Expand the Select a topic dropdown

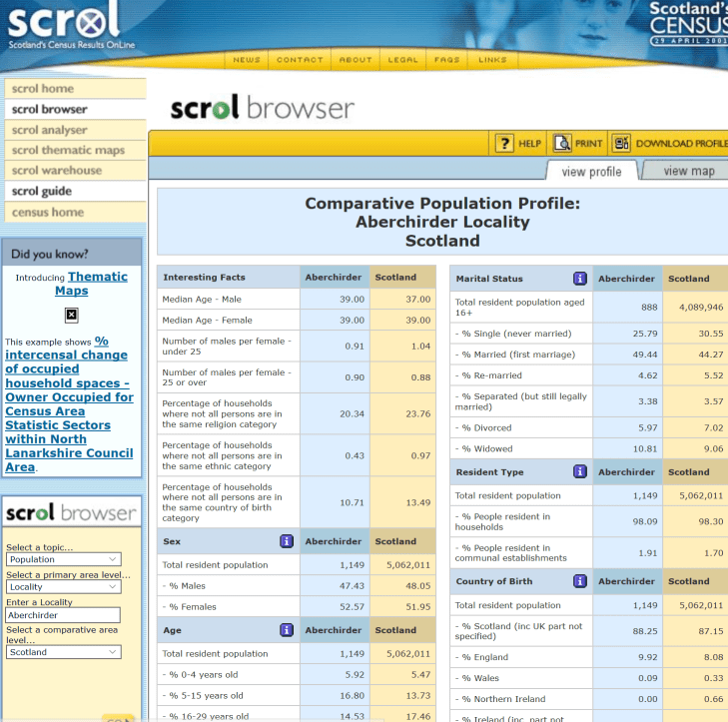click(x=64, y=560)
